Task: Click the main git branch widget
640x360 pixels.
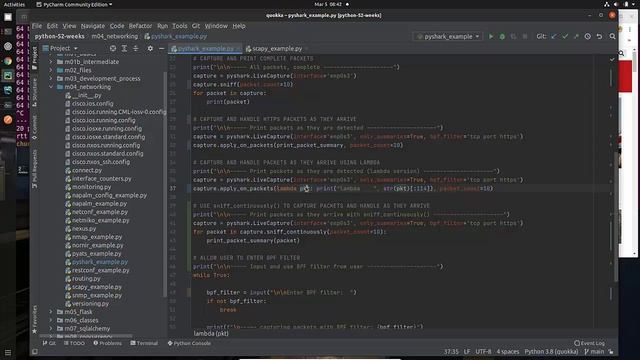Action: (594, 351)
